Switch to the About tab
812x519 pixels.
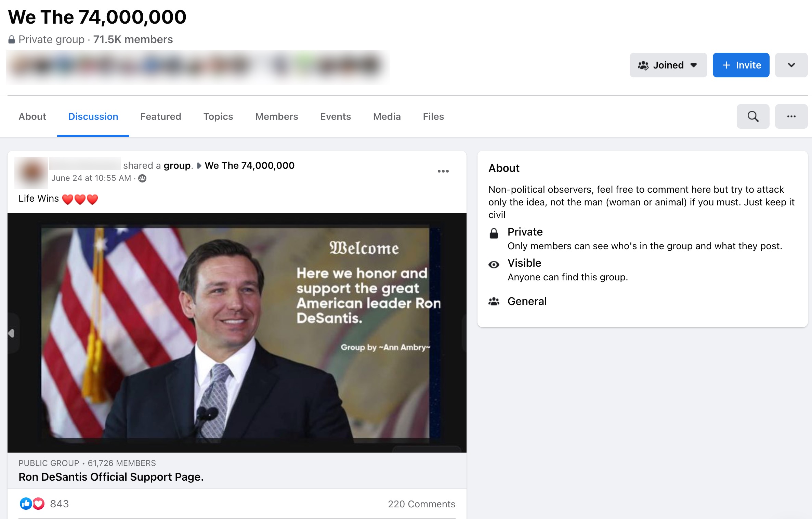32,116
